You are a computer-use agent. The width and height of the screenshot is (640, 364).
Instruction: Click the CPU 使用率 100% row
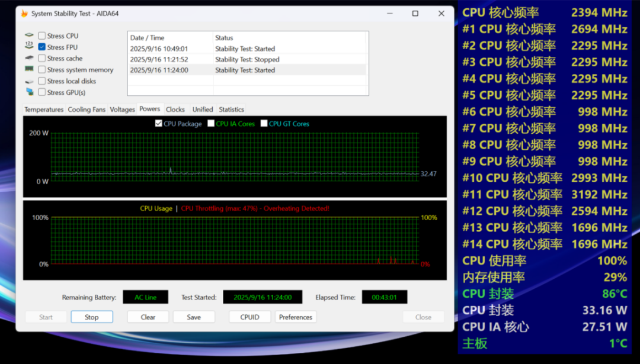click(545, 260)
